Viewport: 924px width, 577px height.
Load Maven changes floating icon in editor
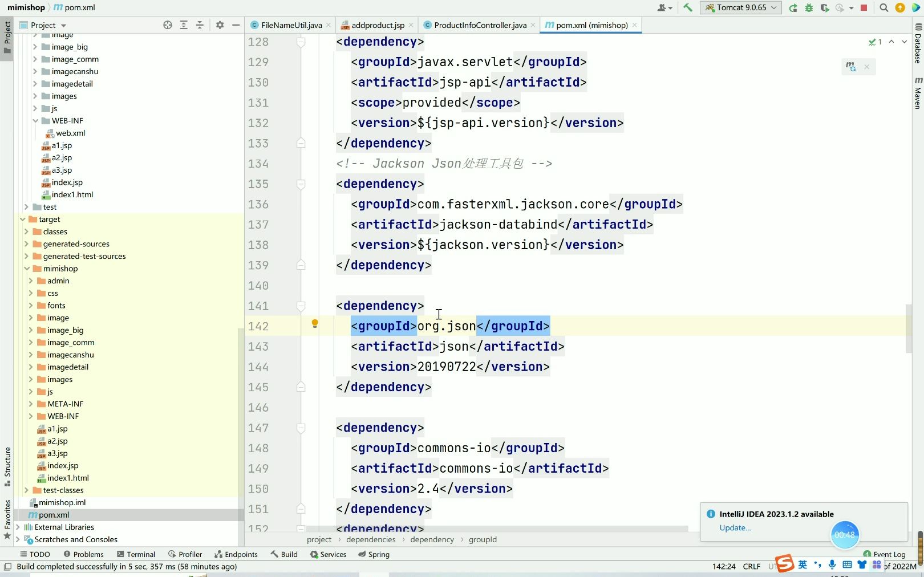pyautogui.click(x=850, y=67)
